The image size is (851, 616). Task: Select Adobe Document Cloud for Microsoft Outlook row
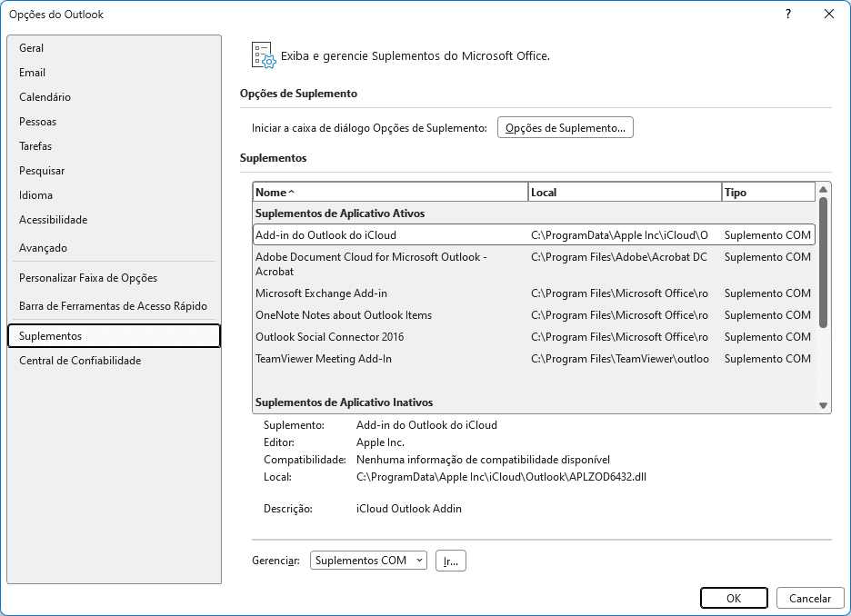click(x=535, y=264)
